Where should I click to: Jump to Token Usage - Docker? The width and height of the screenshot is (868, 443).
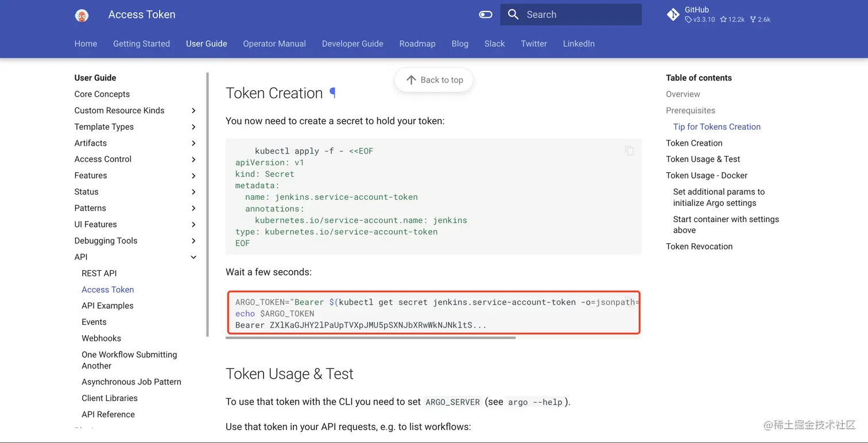click(x=707, y=176)
